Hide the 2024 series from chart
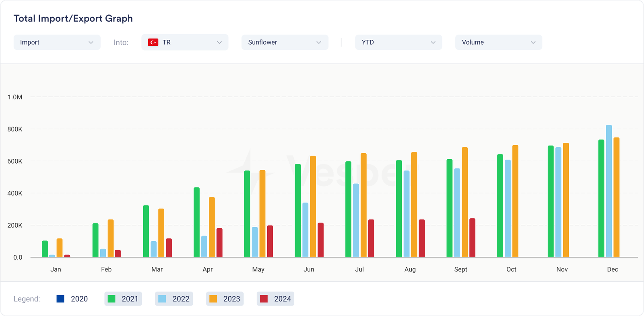Screen dimensions: 644x316 click(x=276, y=299)
